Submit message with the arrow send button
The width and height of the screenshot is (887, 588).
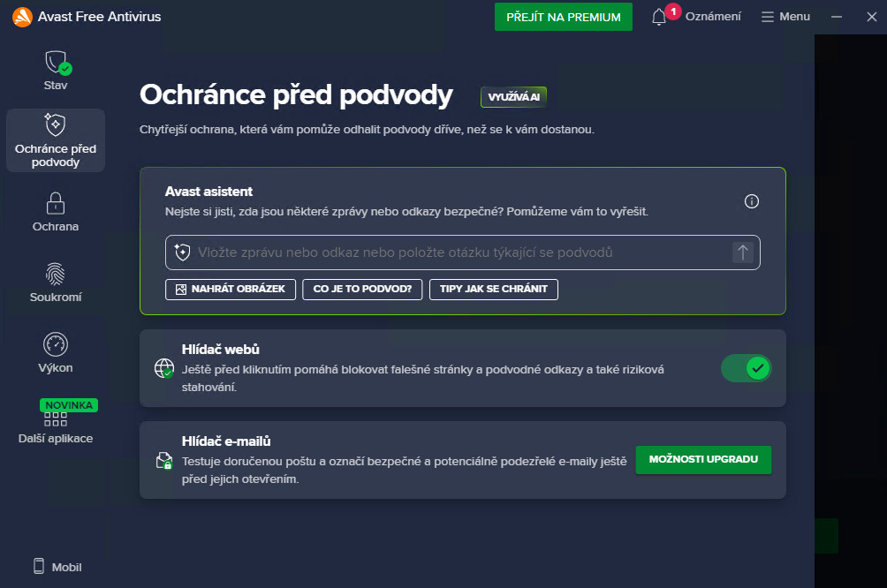pyautogui.click(x=743, y=253)
